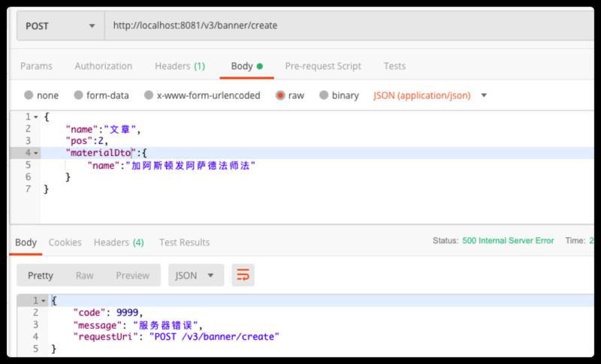Select x-www-form-urlencoded radio button

[150, 95]
